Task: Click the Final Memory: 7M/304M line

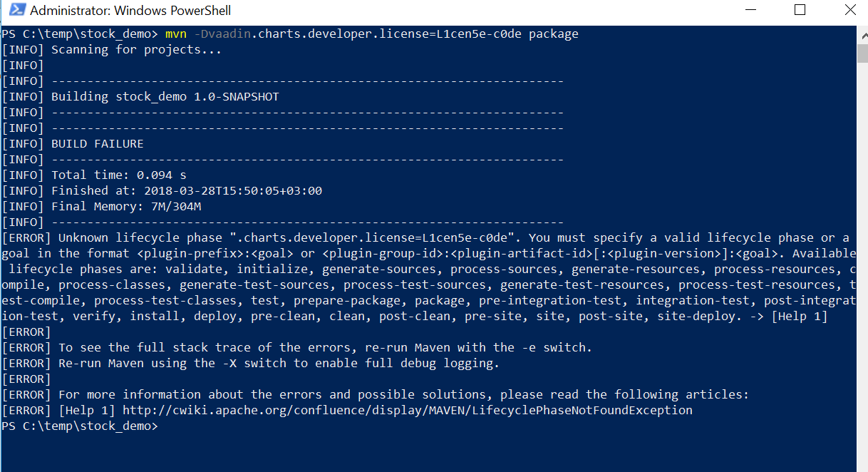Action: 101,207
